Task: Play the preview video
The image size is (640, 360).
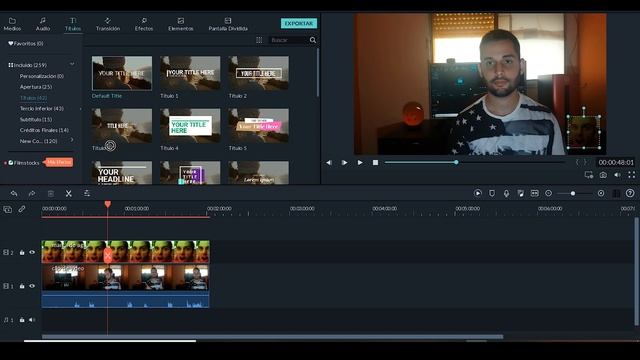Action: (x=360, y=162)
